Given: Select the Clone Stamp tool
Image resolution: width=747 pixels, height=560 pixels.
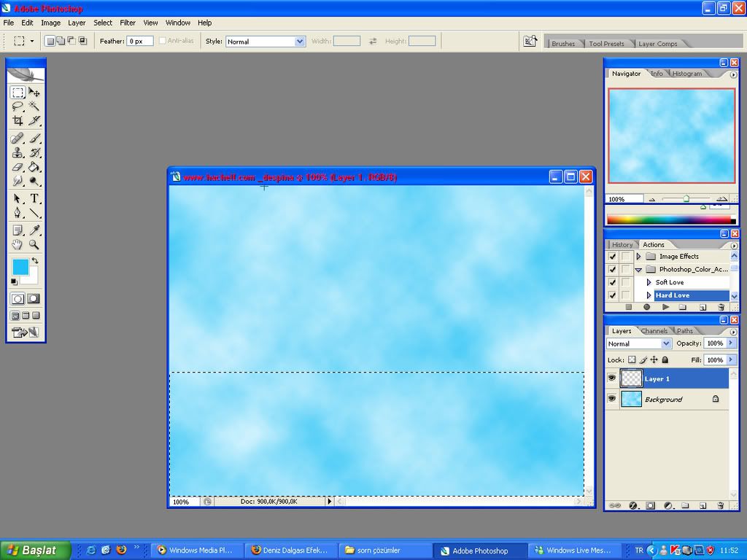Looking at the screenshot, I should pyautogui.click(x=18, y=153).
